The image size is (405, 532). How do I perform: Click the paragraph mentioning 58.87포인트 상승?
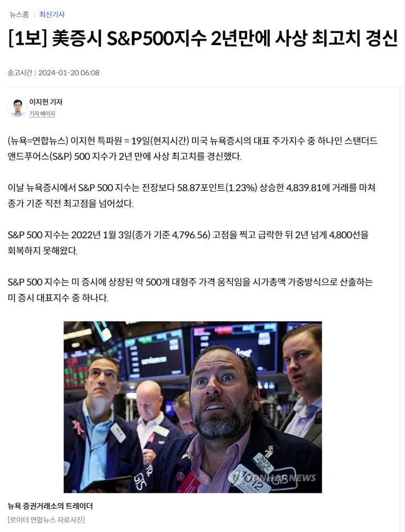[x=191, y=195]
